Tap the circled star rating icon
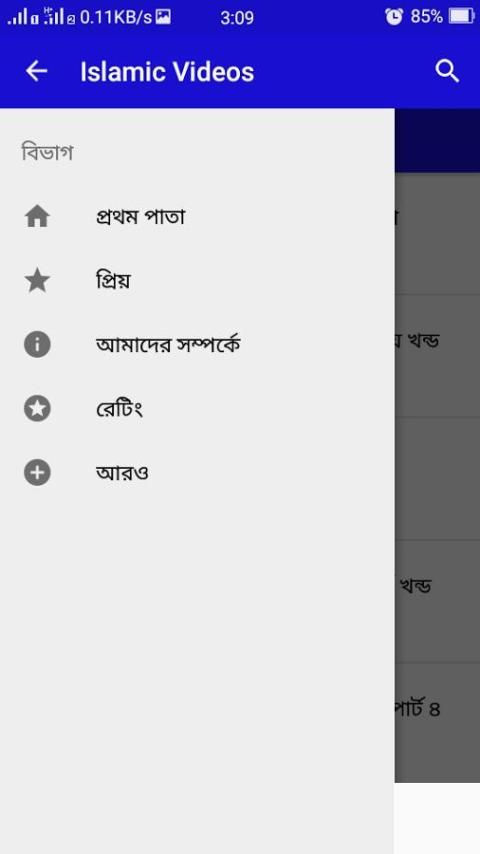 point(37,408)
